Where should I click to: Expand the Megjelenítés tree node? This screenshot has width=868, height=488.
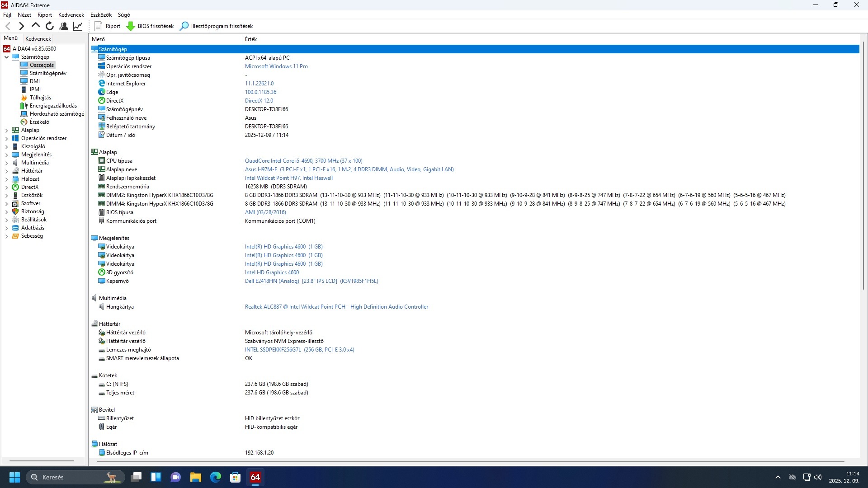point(6,155)
